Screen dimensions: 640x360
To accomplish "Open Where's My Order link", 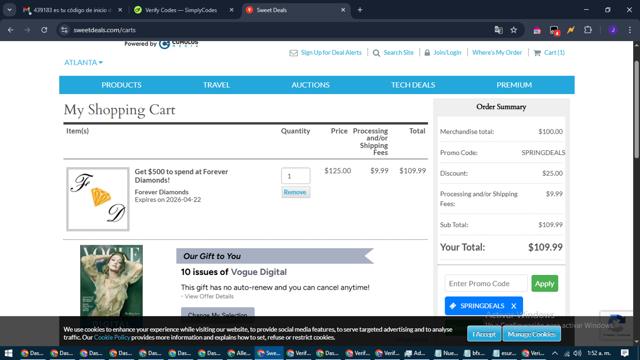I will (x=497, y=53).
